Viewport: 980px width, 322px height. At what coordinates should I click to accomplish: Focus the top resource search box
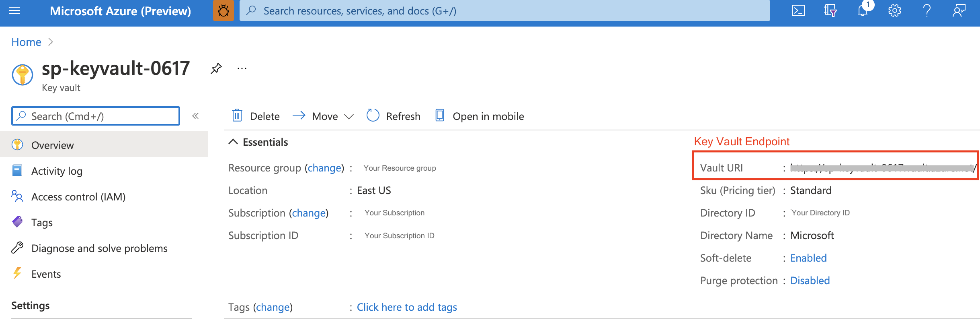click(504, 11)
